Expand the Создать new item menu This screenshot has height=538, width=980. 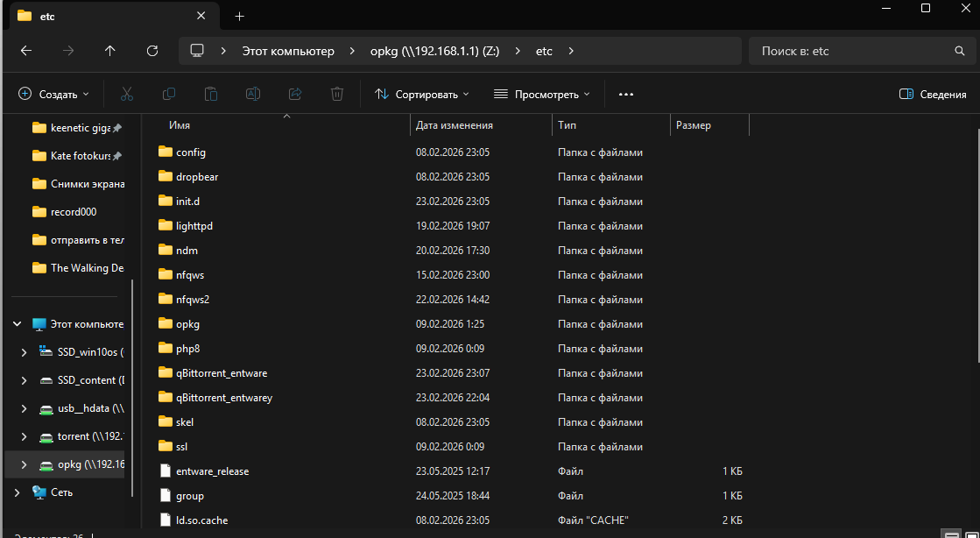[53, 94]
